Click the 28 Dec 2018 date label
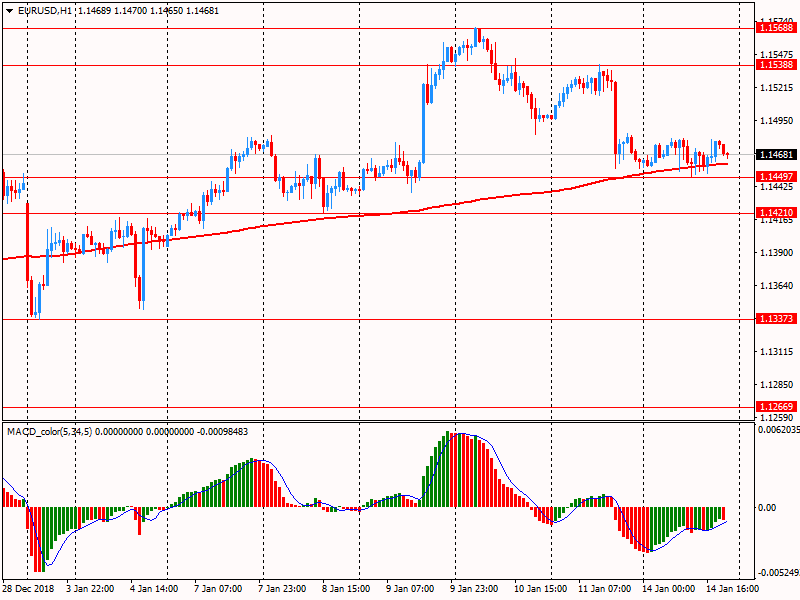Viewport: 800px width, 600px height. [x=29, y=589]
